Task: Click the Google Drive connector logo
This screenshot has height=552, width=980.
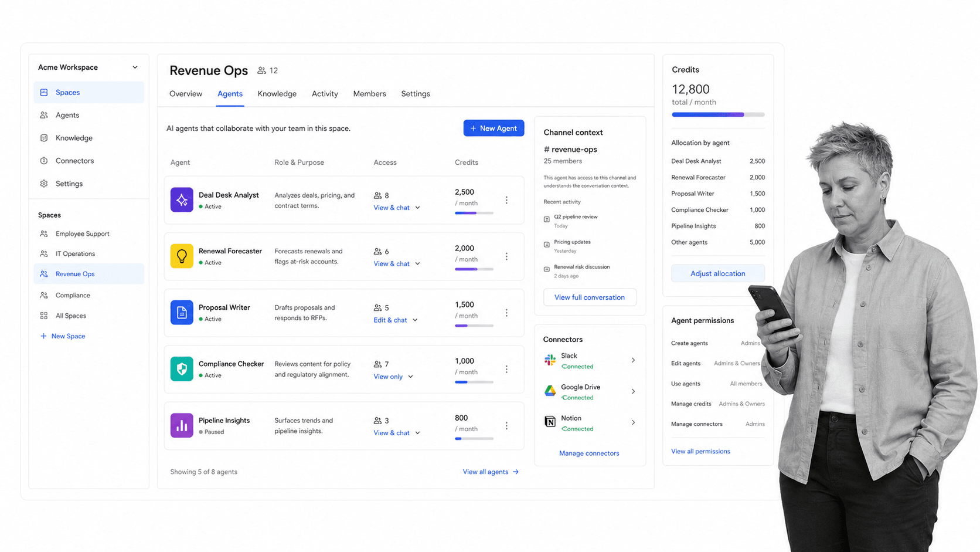Action: pos(550,391)
